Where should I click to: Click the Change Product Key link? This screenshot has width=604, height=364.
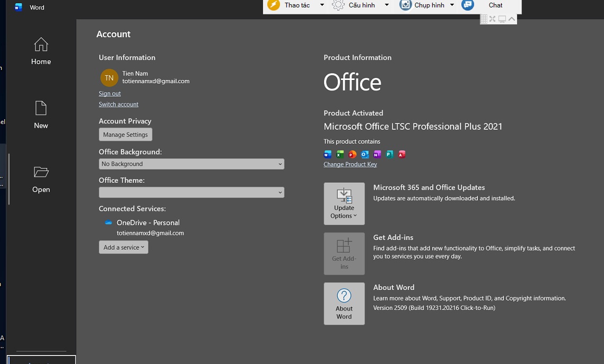(x=350, y=164)
